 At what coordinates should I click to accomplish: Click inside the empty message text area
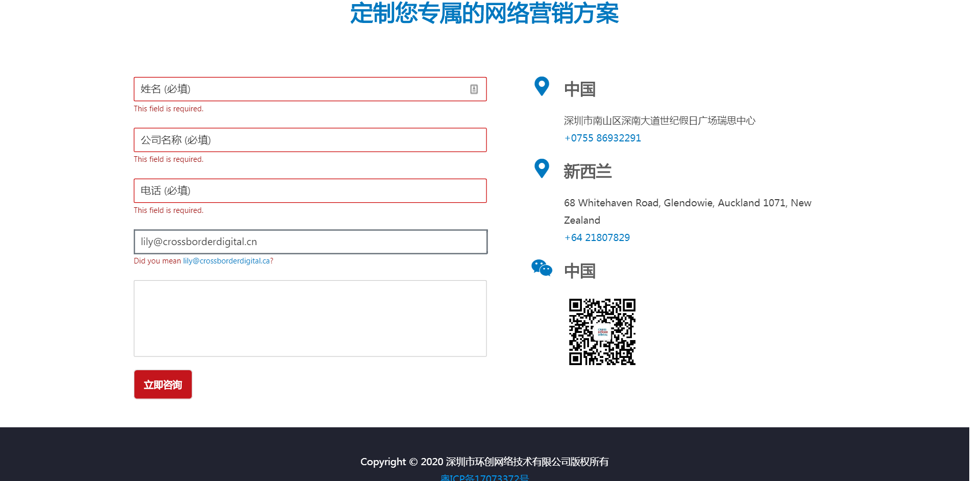tap(310, 318)
